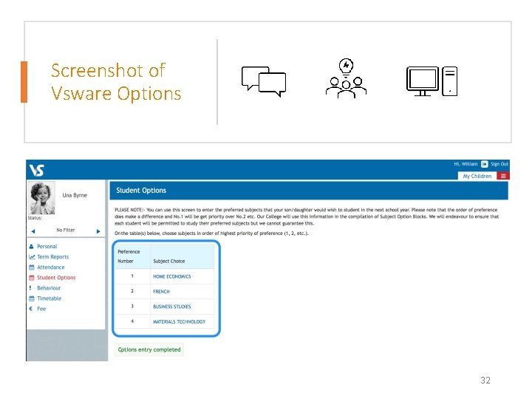Click the Student Options panel heading
Screen dimensions: 532x399
(141, 191)
